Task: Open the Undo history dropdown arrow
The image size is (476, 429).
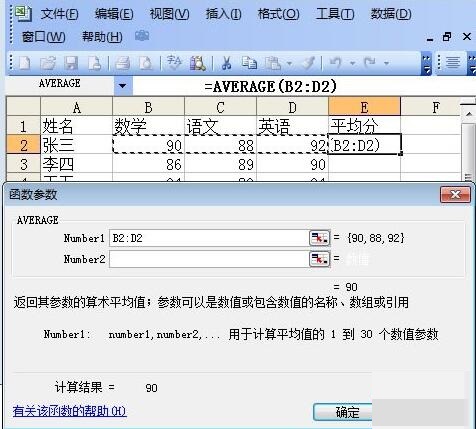Action: (x=352, y=63)
